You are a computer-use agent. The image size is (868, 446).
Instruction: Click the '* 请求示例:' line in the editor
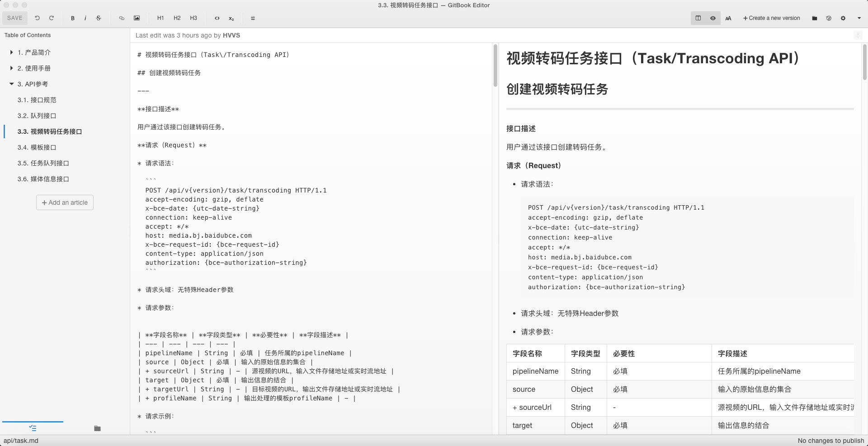tap(156, 416)
